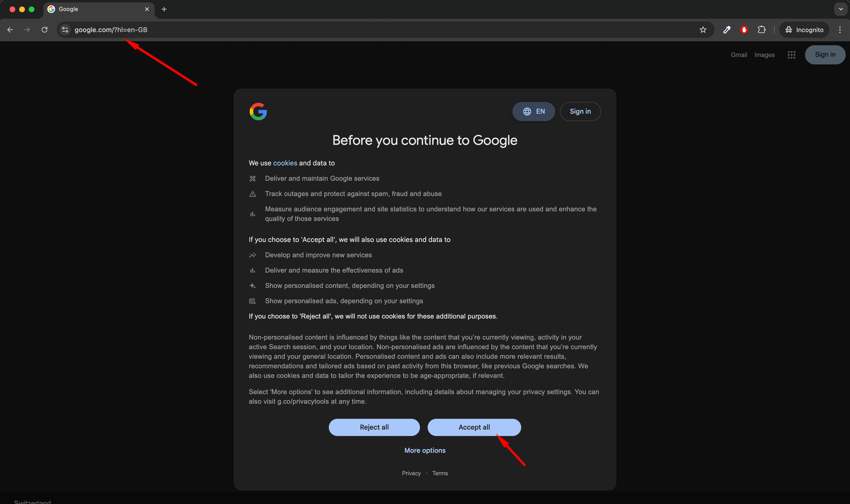The width and height of the screenshot is (850, 504).
Task: Open the EN language selector
Action: (533, 111)
